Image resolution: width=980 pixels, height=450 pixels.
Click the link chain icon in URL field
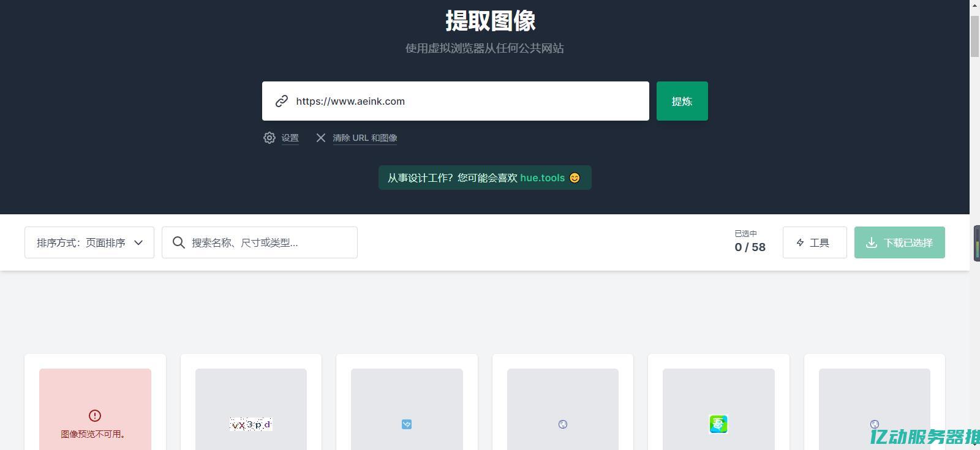click(x=282, y=101)
